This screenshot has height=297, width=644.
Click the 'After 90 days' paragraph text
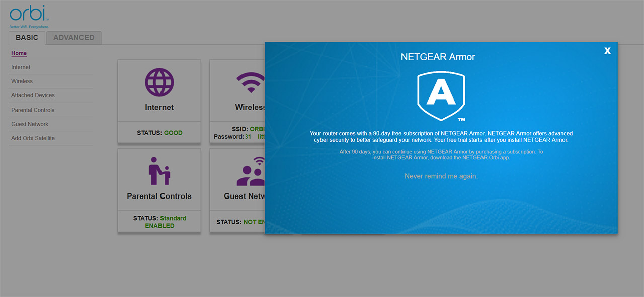[x=441, y=155]
